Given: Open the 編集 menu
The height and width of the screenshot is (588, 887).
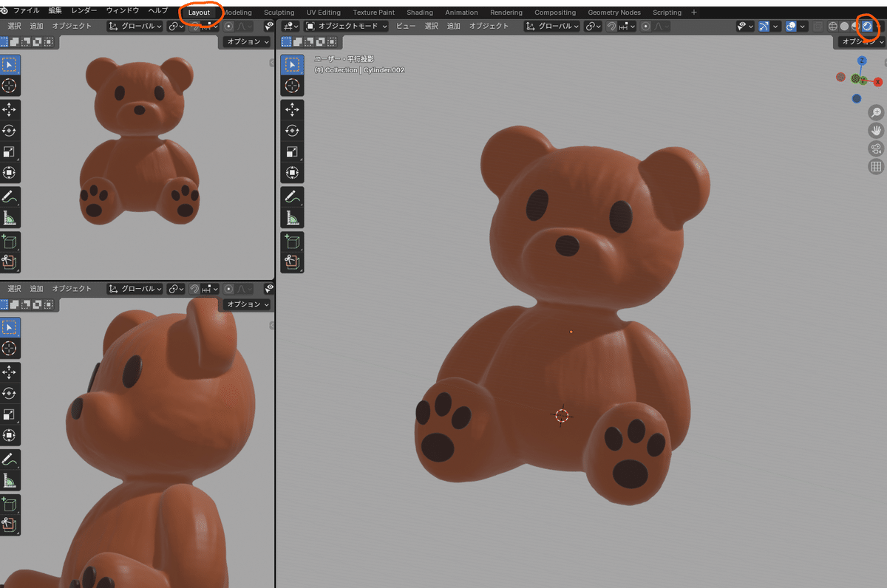Looking at the screenshot, I should click(55, 11).
